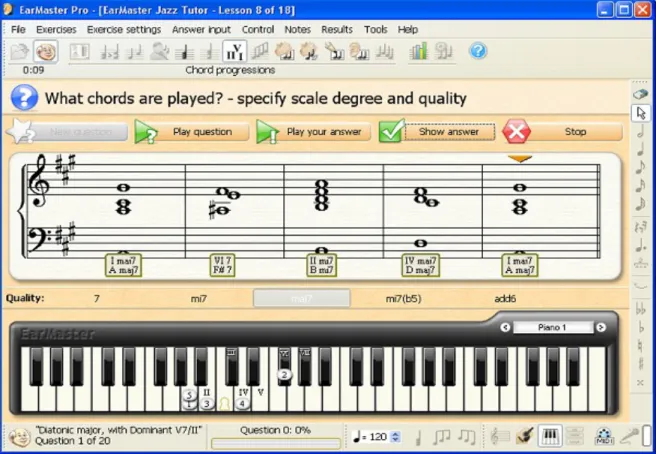Increase tempo with the 120 spinner
656x454 pixels.
pos(395,434)
